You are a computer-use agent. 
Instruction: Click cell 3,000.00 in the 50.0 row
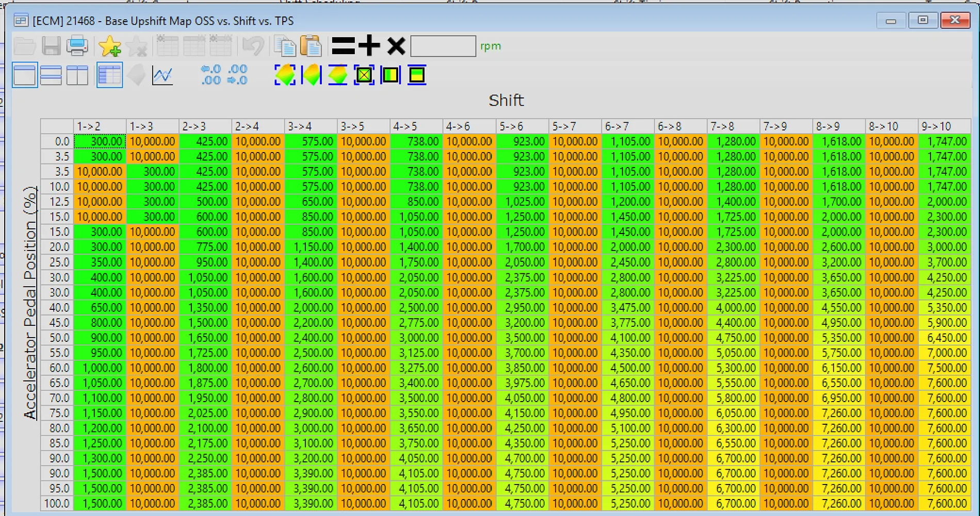[416, 338]
